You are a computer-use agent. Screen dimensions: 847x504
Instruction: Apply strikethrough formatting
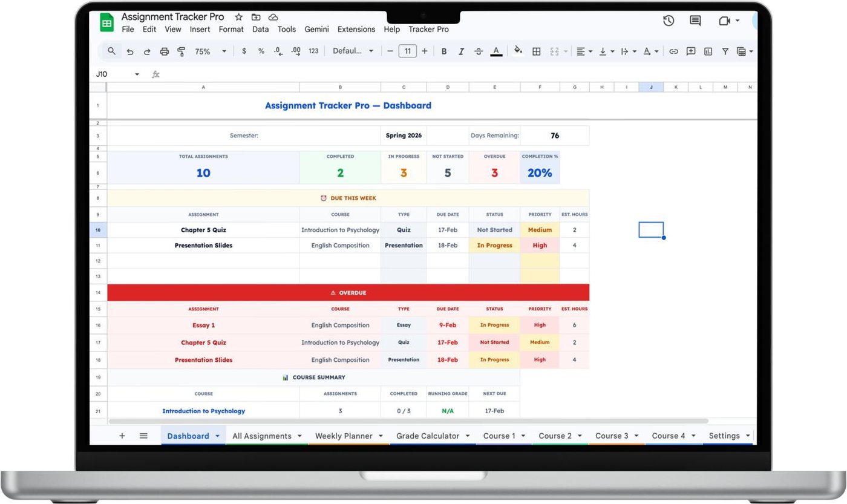(x=479, y=51)
